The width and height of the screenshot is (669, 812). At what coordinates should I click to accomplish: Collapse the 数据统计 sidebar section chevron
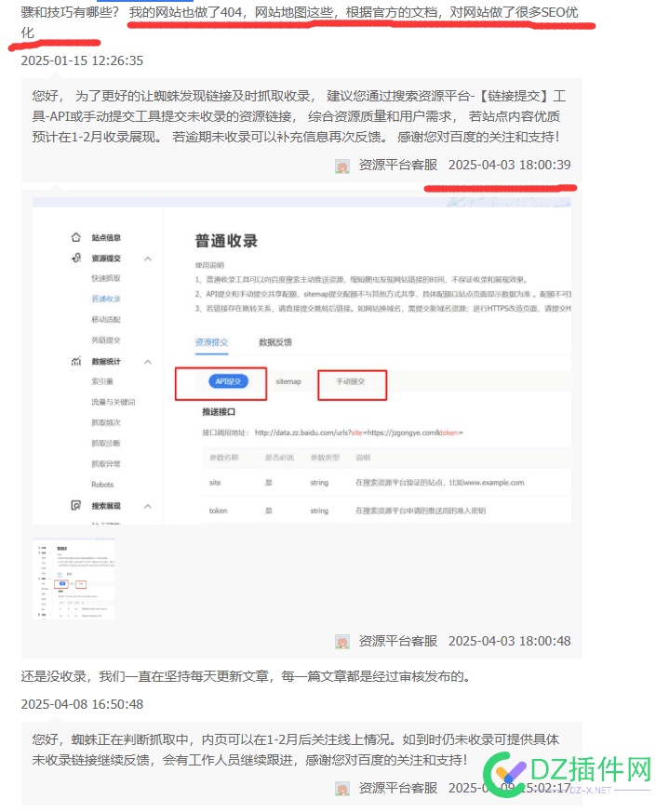point(148,362)
